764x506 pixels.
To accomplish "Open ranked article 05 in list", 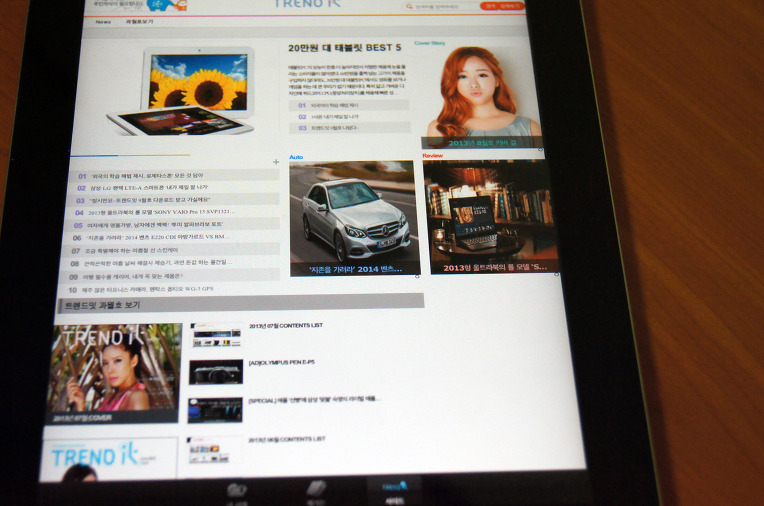I will [x=172, y=225].
